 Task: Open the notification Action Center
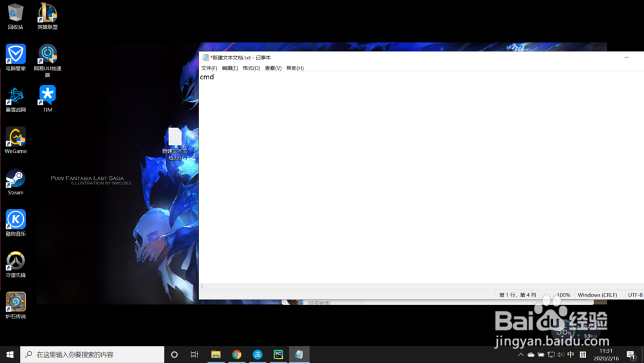631,355
